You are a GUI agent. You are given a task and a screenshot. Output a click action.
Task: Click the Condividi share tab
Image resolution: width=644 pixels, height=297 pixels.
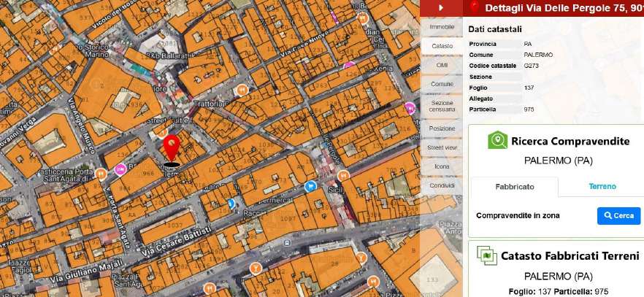tap(442, 185)
